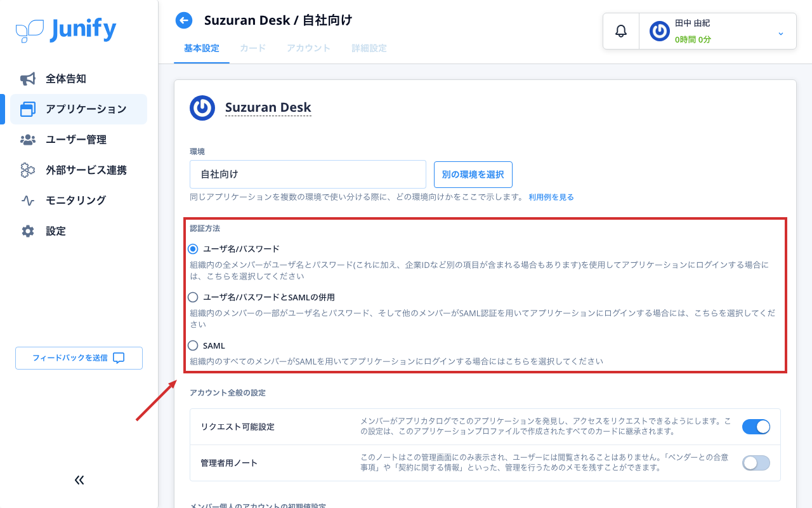The height and width of the screenshot is (508, 812).
Task: Disable the リクエスト可能設定 toggle
Action: point(756,427)
